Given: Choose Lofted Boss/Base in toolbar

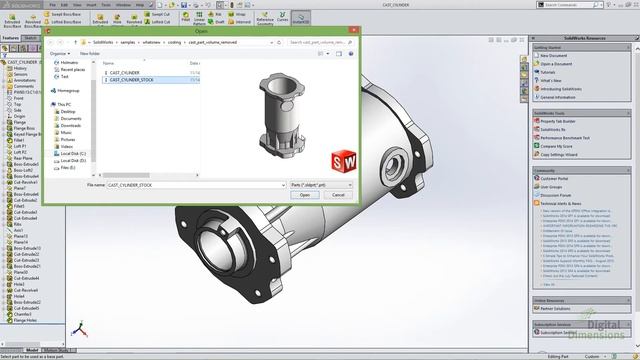Looking at the screenshot, I should point(62,22).
